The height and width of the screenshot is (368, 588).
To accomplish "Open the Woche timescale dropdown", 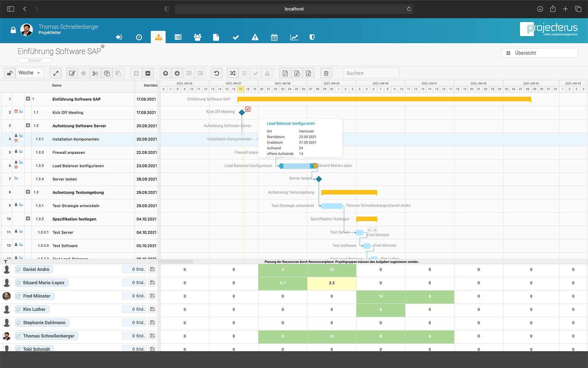I will (x=29, y=73).
